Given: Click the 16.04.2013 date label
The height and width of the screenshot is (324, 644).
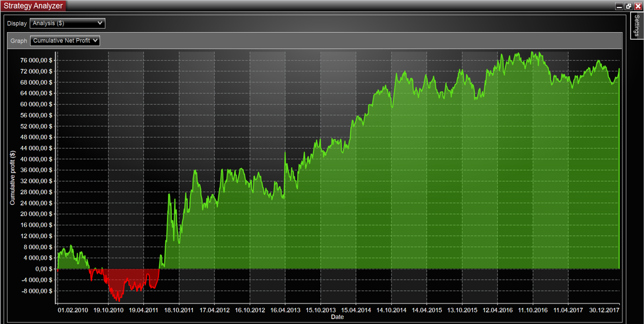Looking at the screenshot, I should tap(286, 310).
